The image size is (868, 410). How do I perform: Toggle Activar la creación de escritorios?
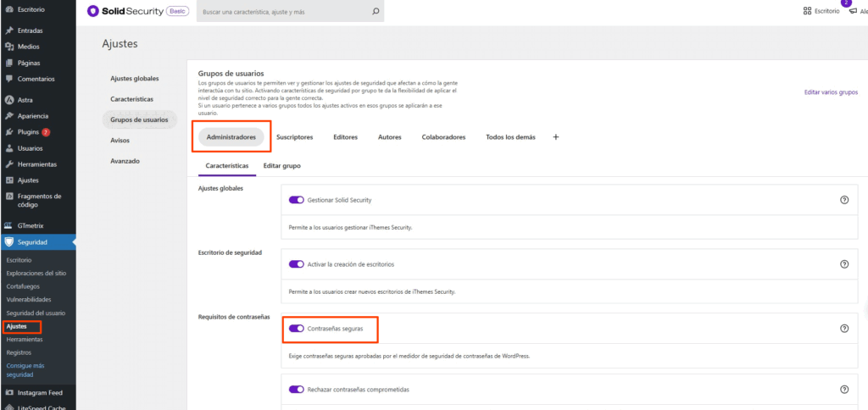[x=297, y=264]
